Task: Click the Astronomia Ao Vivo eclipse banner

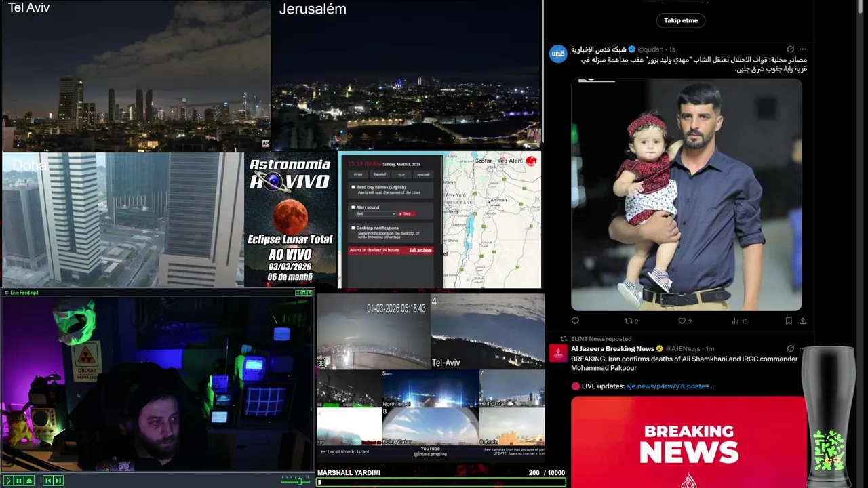Action: [290, 220]
